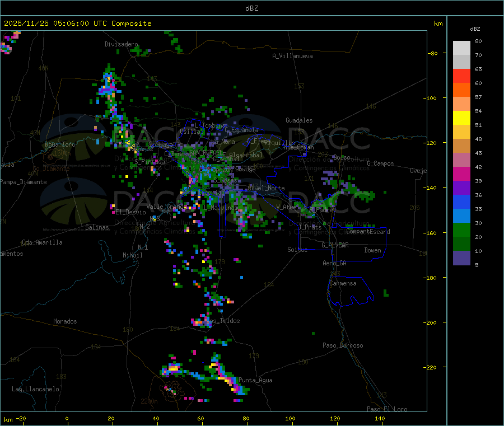Click the 'Salinas' map label

97,227
